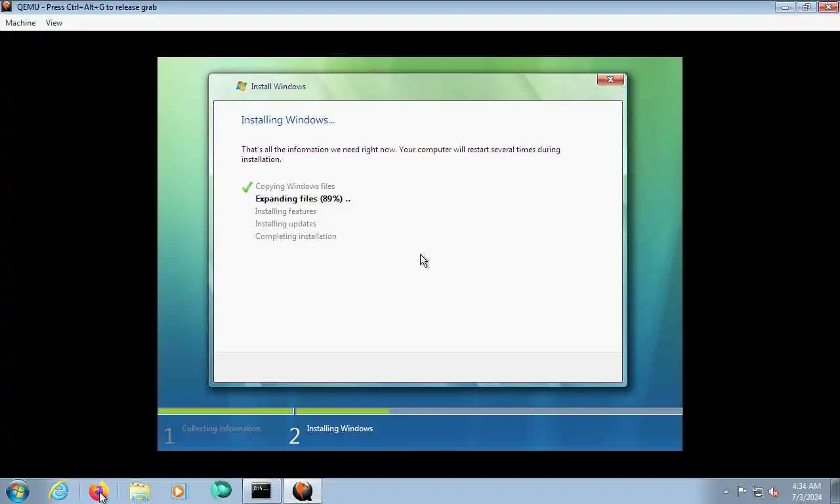Open the clock showing 4:34 AM
The width and height of the screenshot is (840, 504).
coord(807,492)
